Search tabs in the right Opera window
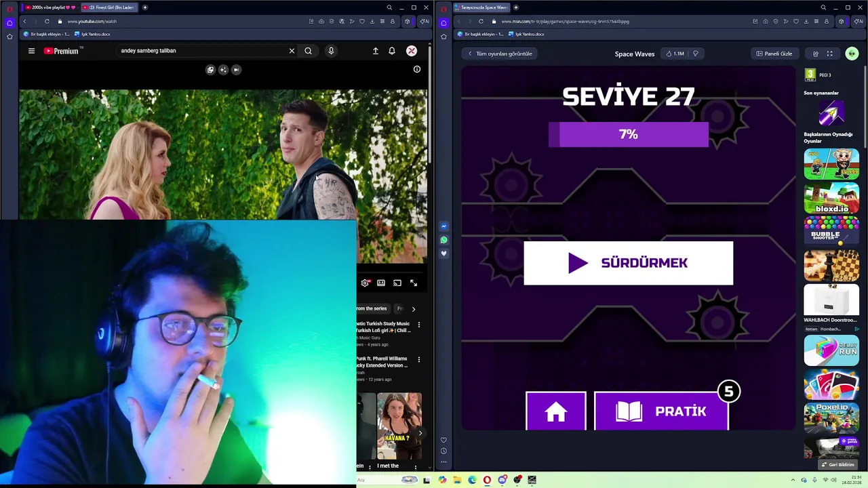Image resolution: width=868 pixels, height=488 pixels. [x=823, y=7]
